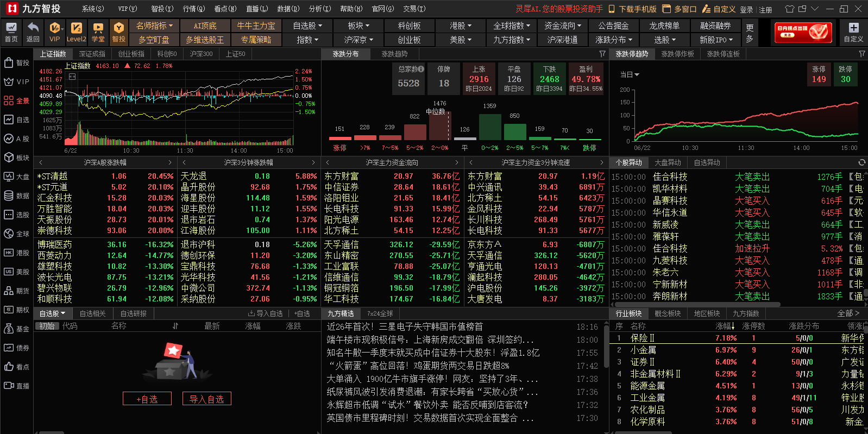Viewport: 868px width, 434px height.
Task: Expand the 沪深京 dropdown
Action: coord(358,40)
